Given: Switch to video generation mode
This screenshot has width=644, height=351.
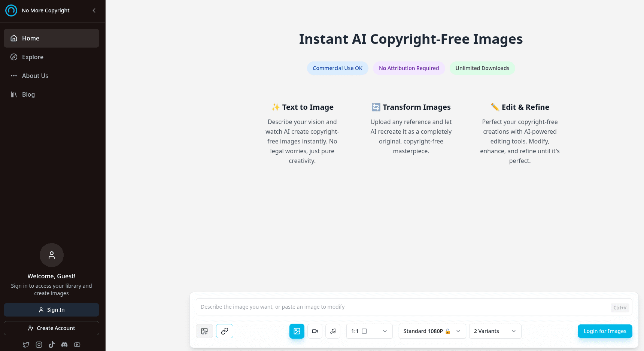Looking at the screenshot, I should point(315,331).
